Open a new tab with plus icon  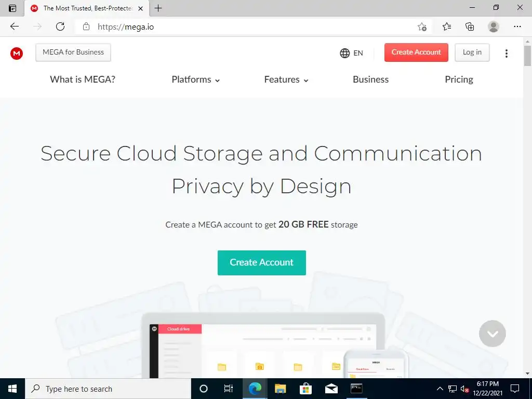[x=158, y=8]
